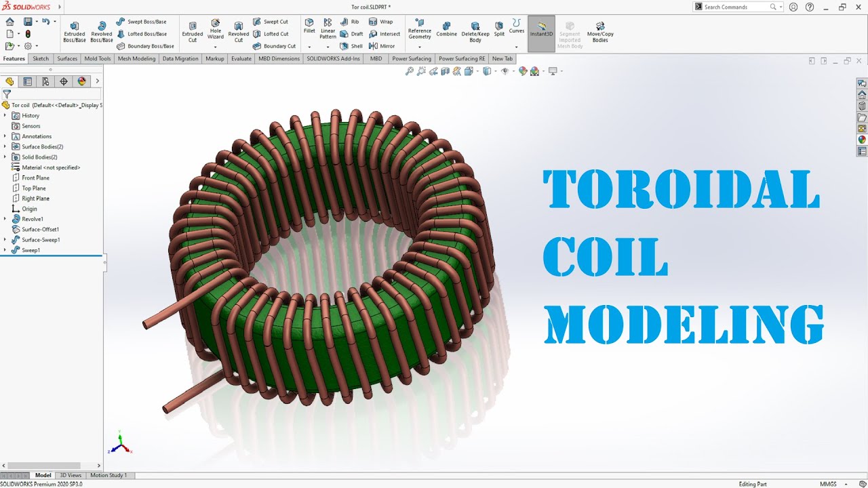868x488 pixels.
Task: Open the PropertyManager panel tab
Action: coord(27,81)
